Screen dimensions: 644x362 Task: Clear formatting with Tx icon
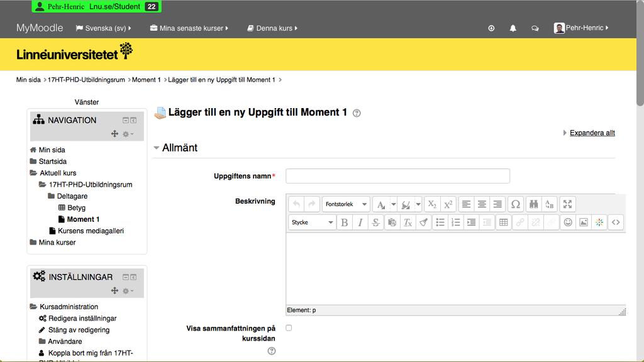click(408, 222)
